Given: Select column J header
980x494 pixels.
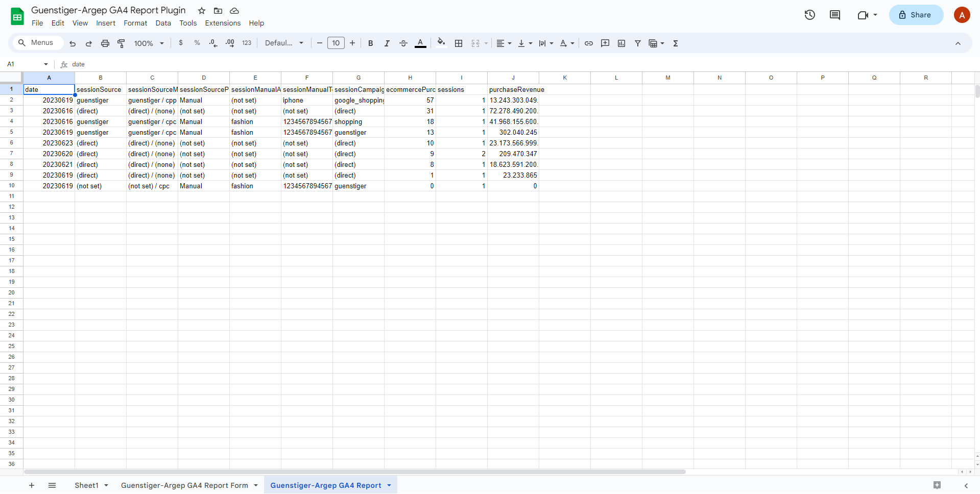Looking at the screenshot, I should click(x=513, y=78).
